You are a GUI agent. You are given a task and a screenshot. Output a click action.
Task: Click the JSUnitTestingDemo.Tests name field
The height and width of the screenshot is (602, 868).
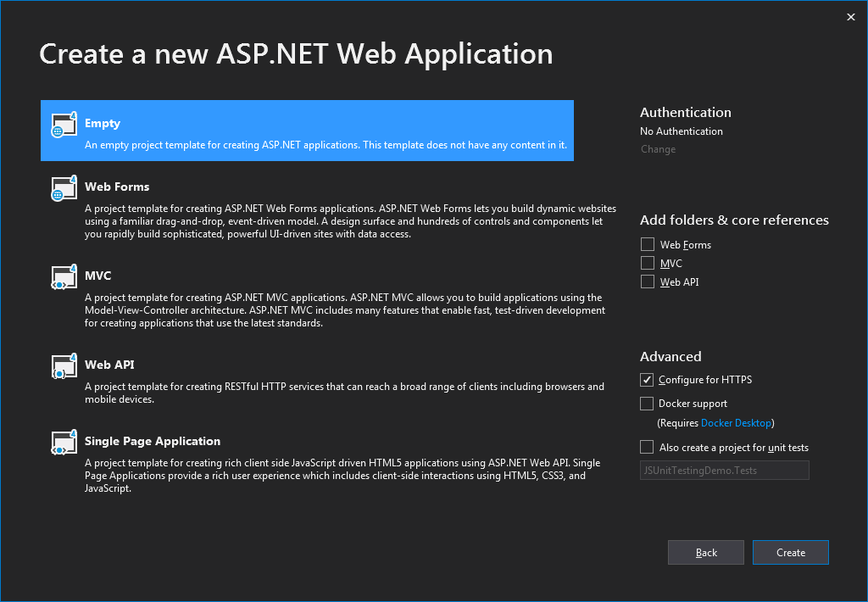(724, 471)
